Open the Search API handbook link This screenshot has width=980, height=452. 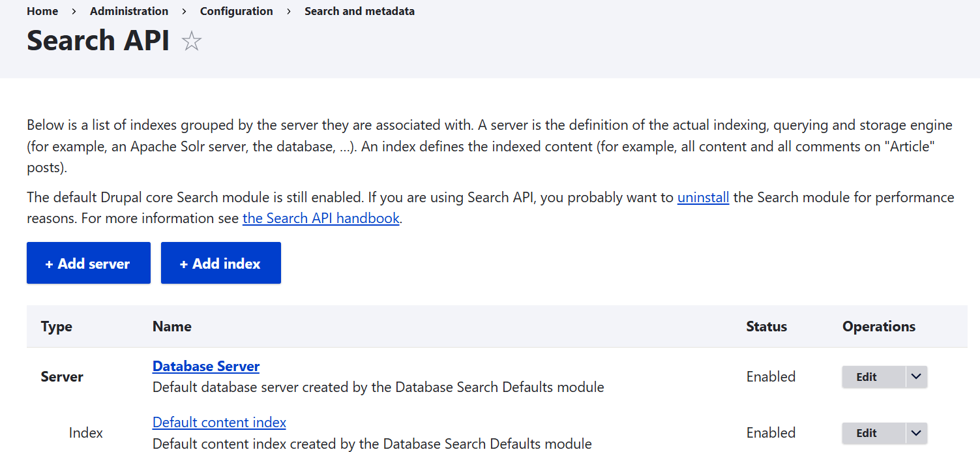tap(321, 218)
